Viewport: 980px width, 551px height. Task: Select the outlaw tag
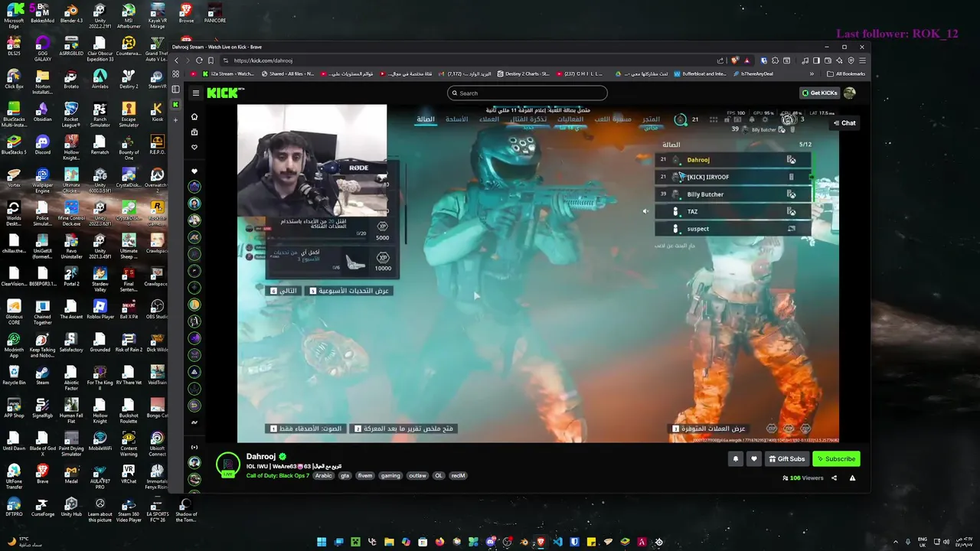pos(417,475)
